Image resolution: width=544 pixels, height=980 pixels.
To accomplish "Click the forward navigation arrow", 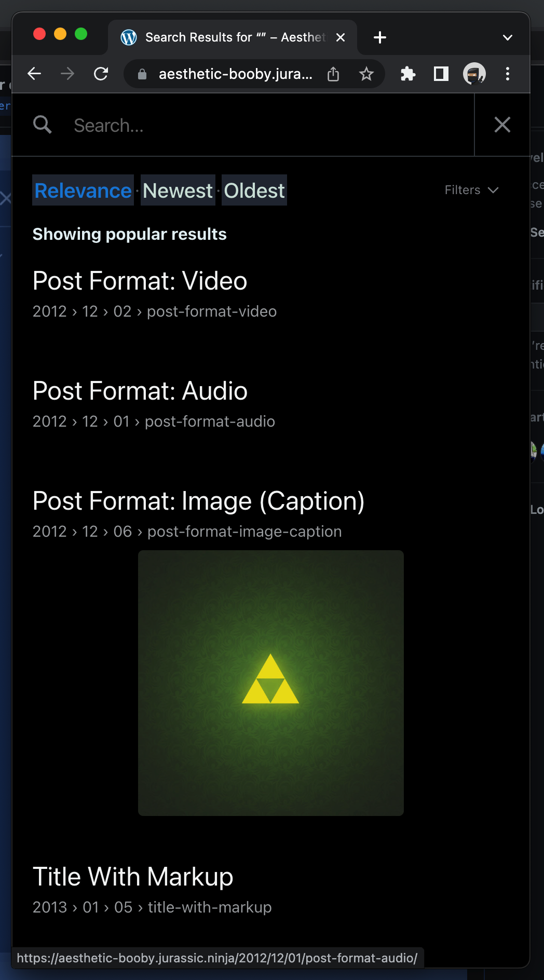I will [x=67, y=74].
